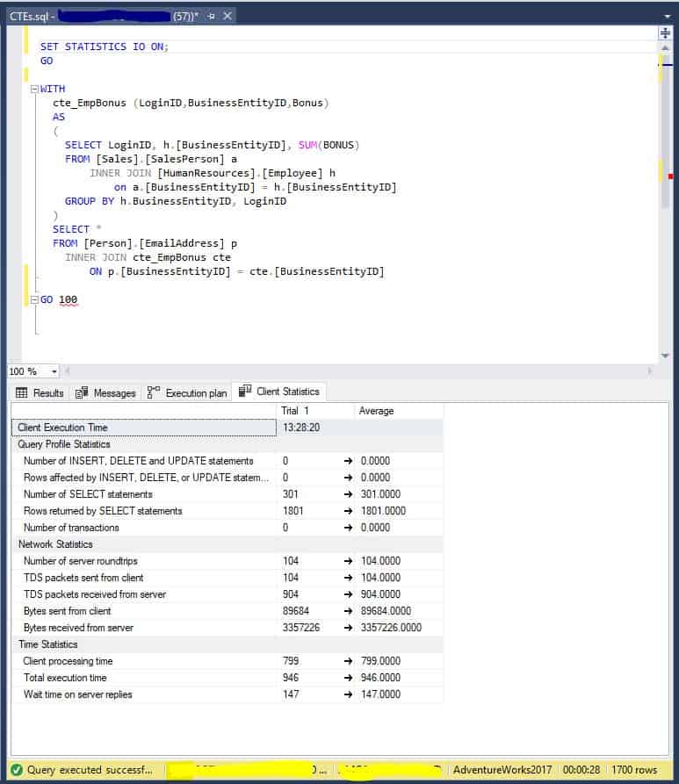Select the Bytes sent from client row
This screenshot has width=679, height=784.
(228, 611)
